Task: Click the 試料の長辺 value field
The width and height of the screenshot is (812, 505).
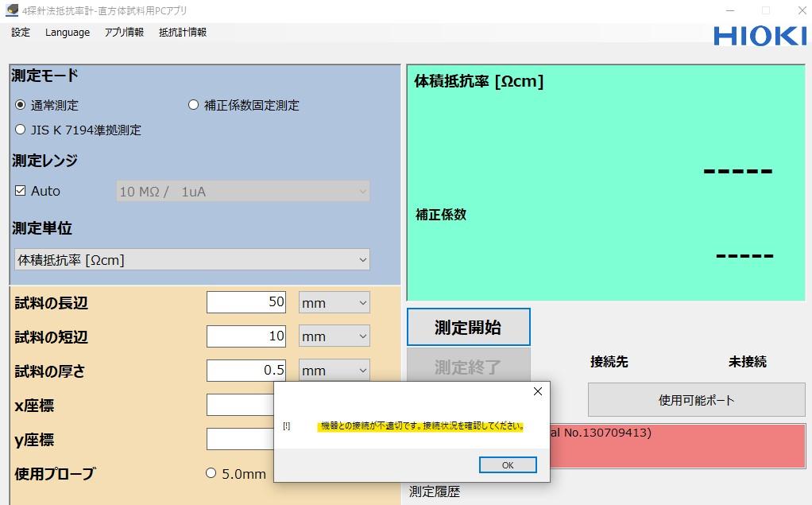Action: click(246, 302)
